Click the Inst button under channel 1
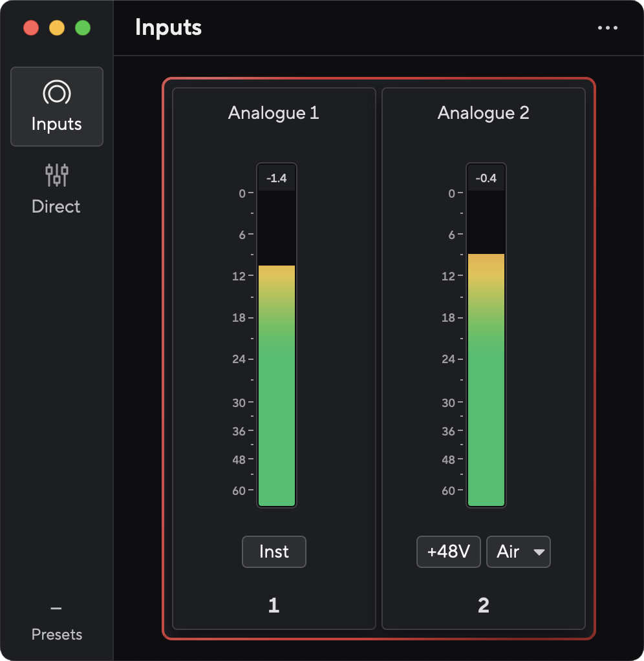Screen dimensions: 644x661 click(x=274, y=552)
